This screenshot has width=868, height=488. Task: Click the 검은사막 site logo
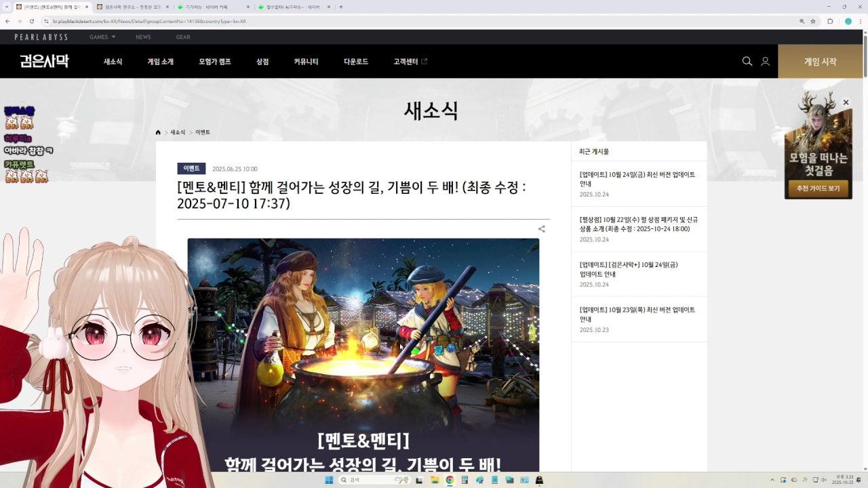[x=44, y=61]
